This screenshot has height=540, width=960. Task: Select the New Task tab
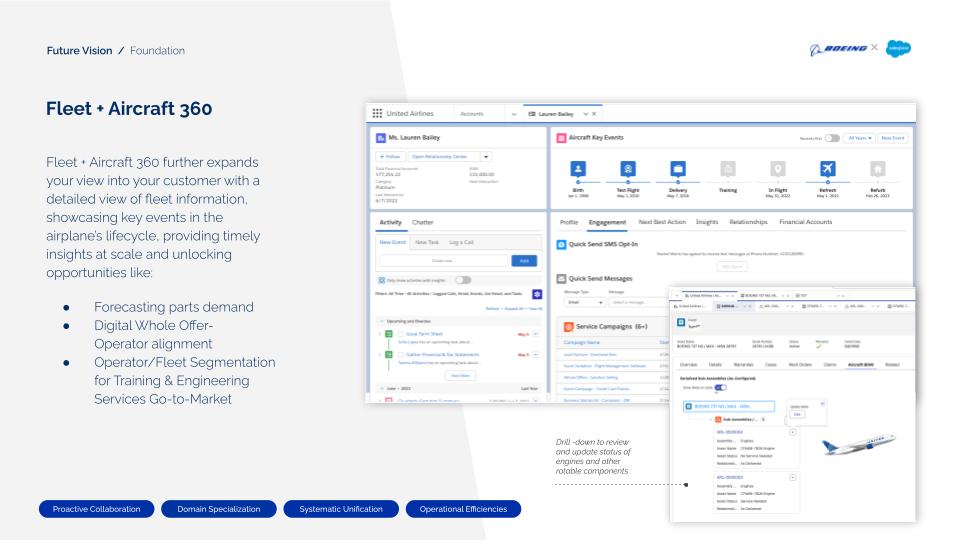click(427, 242)
